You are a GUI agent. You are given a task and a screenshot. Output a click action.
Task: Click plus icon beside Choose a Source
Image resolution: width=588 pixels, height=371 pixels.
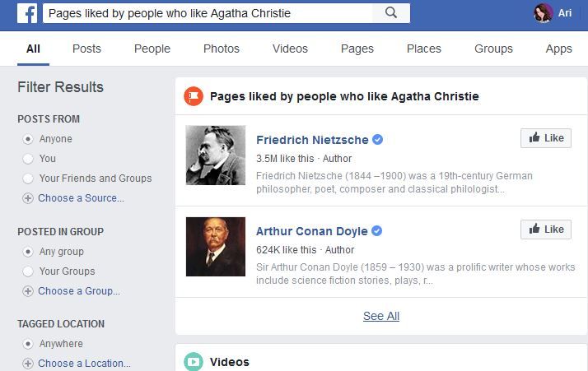[x=28, y=198]
